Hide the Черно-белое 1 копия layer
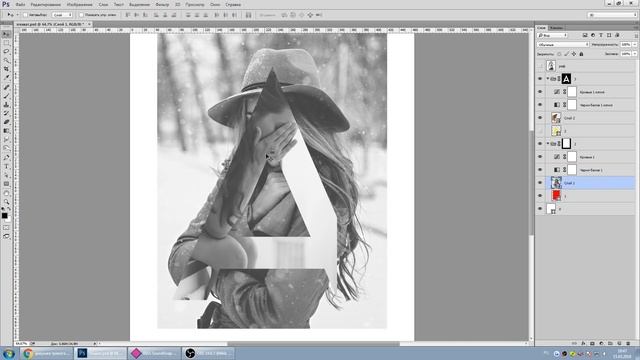The height and width of the screenshot is (360, 640). [x=540, y=105]
